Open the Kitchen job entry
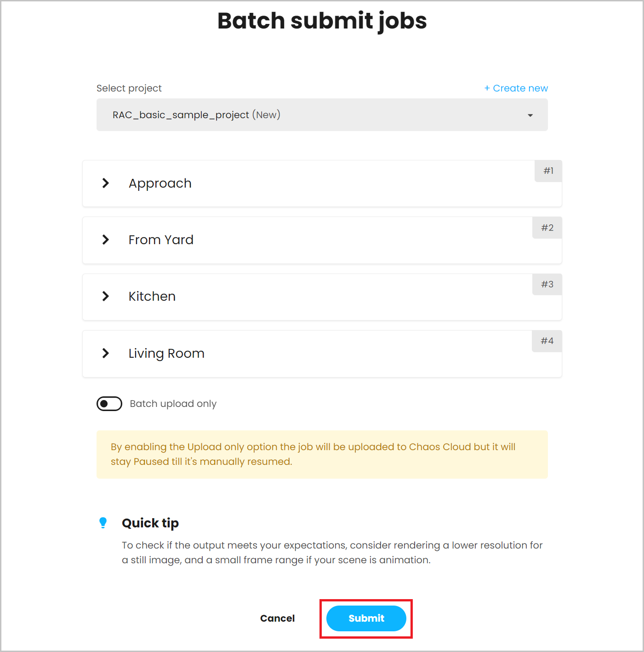This screenshot has width=644, height=652. (x=322, y=297)
